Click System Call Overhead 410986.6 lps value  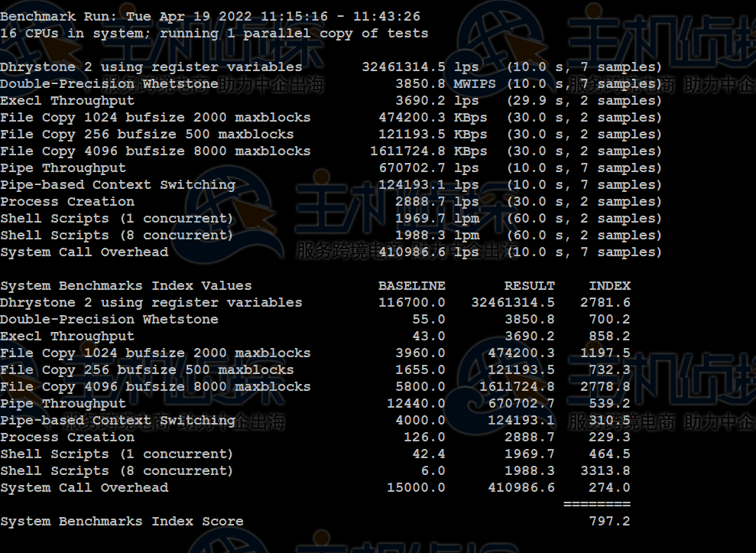(x=429, y=252)
